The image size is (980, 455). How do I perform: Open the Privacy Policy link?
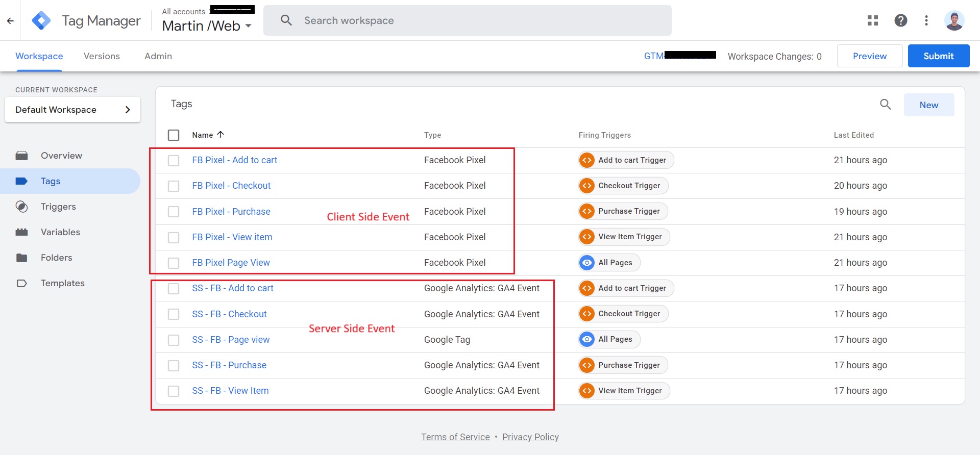click(530, 437)
